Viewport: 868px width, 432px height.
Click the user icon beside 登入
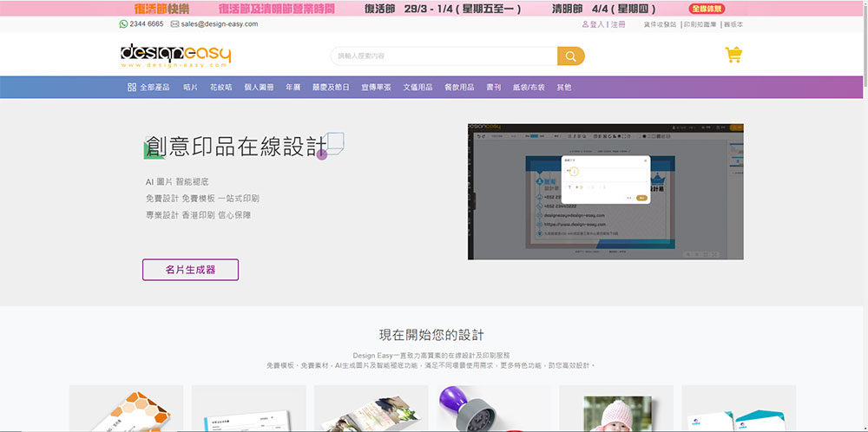pyautogui.click(x=585, y=24)
